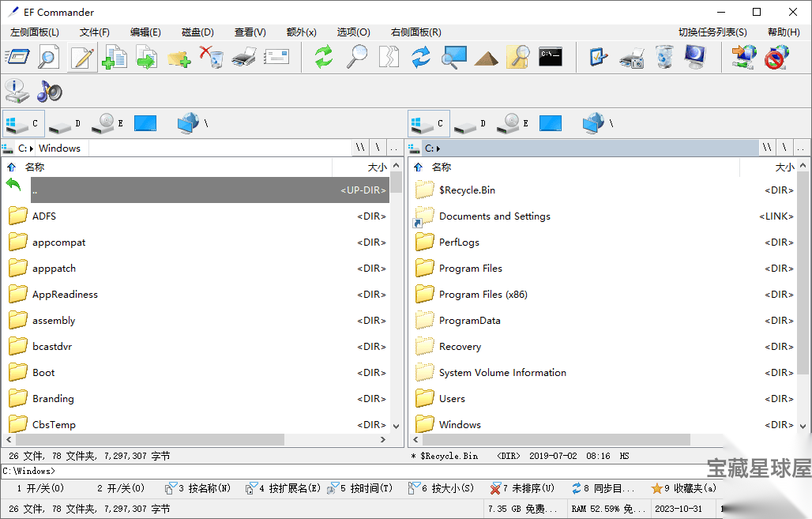
Task: Select the UP-DIR '..' row in left panel
Action: 210,190
